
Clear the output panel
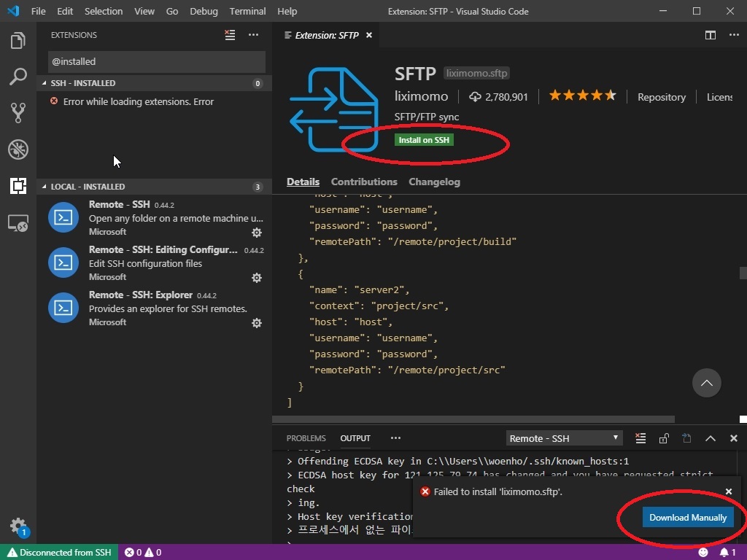[x=640, y=438]
